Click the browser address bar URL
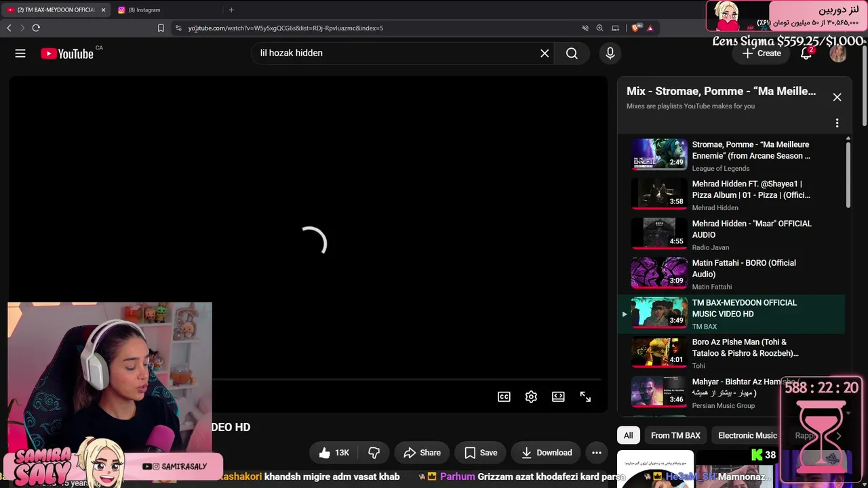868x488 pixels. pyautogui.click(x=285, y=28)
